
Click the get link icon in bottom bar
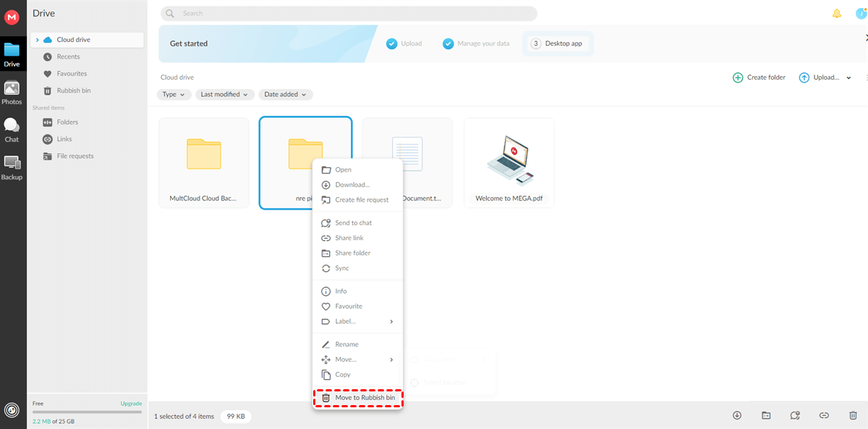point(824,415)
